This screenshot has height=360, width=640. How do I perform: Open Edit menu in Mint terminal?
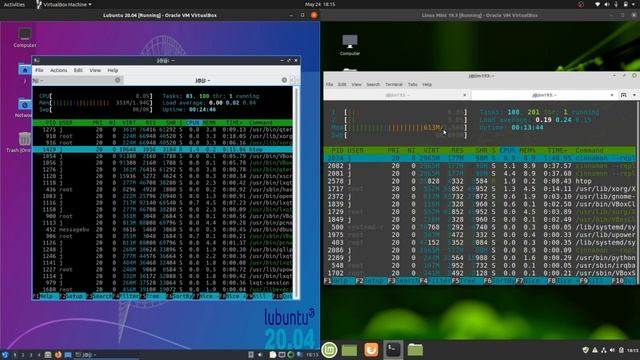tap(342, 84)
